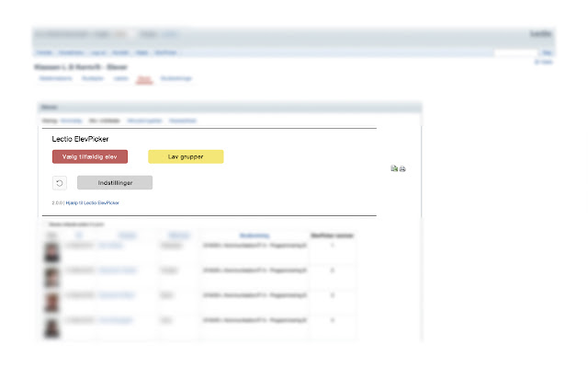Click the red Vælg tilfældig elev button
This screenshot has width=588, height=368.
tap(90, 156)
